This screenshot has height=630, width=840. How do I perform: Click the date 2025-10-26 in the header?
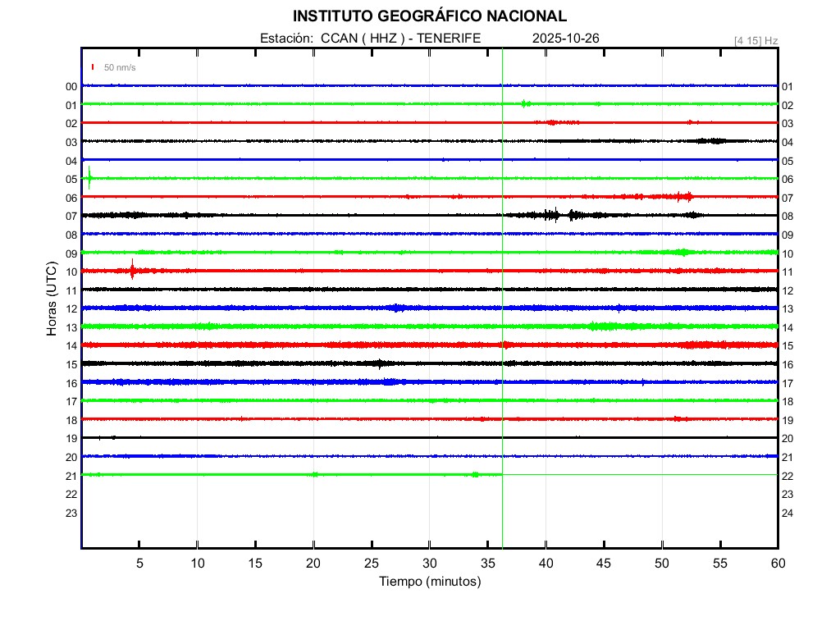567,39
